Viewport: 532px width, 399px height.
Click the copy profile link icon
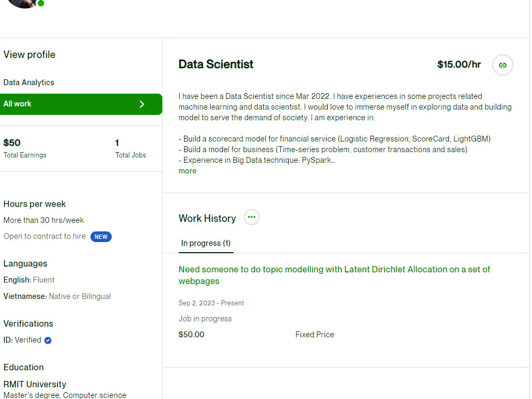click(x=502, y=64)
